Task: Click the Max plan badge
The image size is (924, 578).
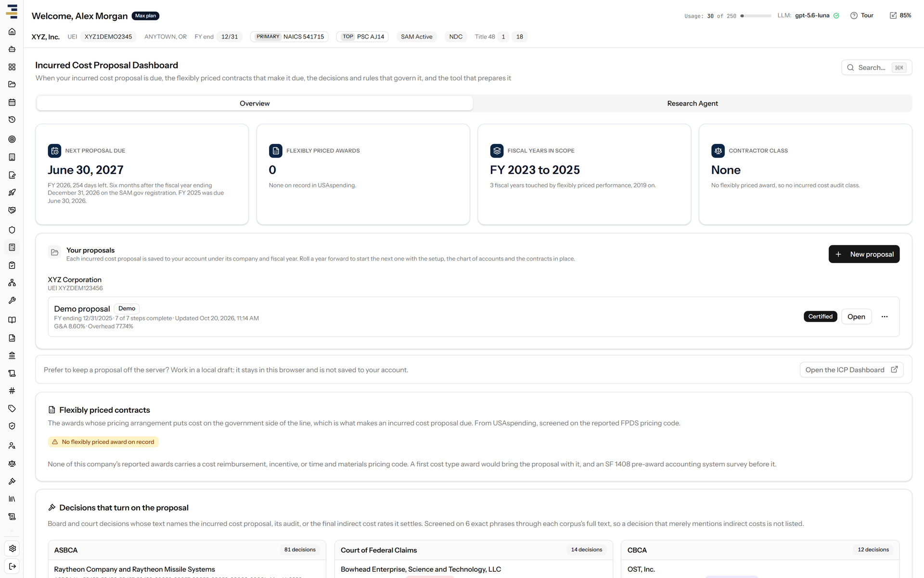Action: (x=145, y=16)
